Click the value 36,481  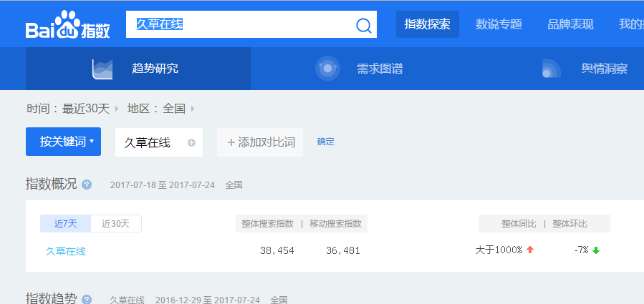(x=343, y=250)
